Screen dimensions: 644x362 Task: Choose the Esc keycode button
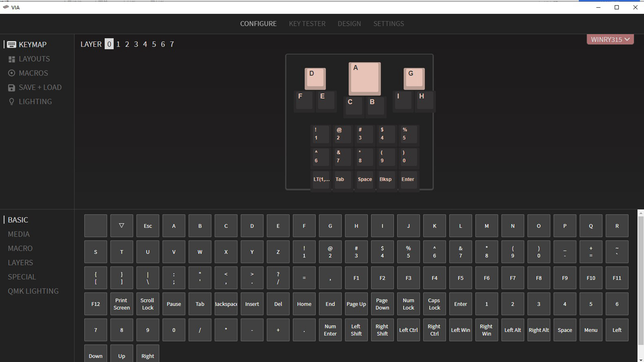(x=148, y=226)
